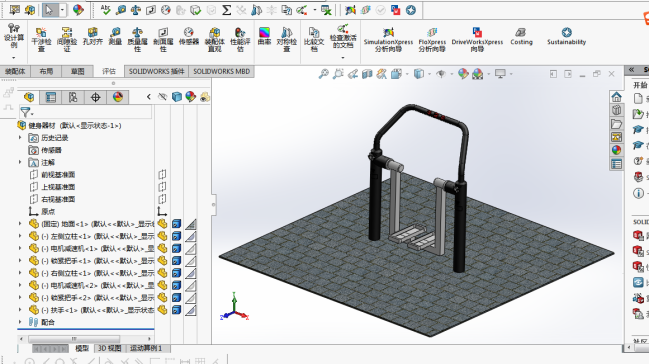Expand the 配合 mates folder

coord(20,322)
